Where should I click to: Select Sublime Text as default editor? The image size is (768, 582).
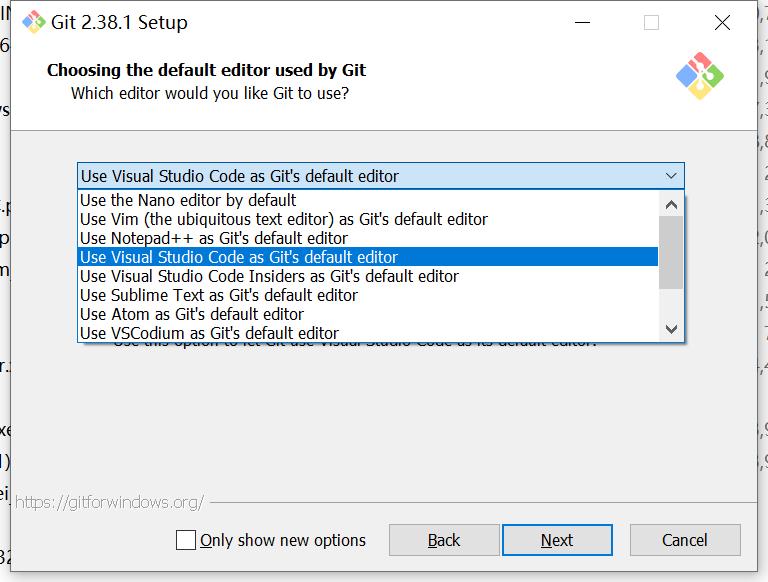pos(367,295)
